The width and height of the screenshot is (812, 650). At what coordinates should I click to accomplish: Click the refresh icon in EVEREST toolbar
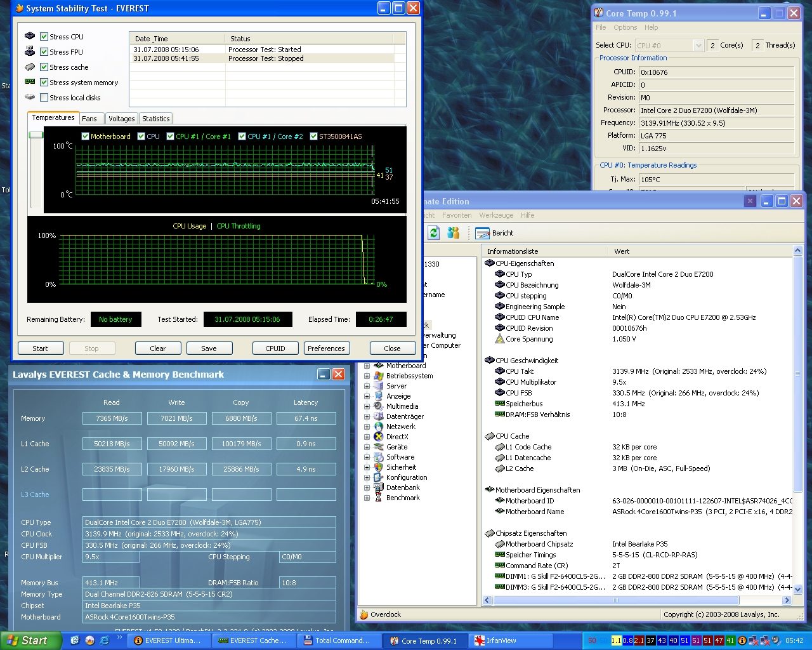[x=433, y=233]
